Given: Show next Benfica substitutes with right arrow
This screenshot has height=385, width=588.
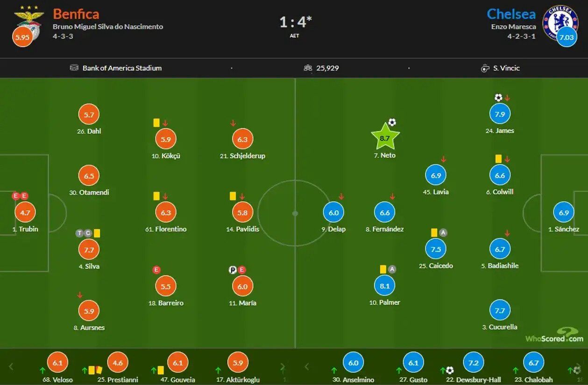Looking at the screenshot, I should (282, 366).
